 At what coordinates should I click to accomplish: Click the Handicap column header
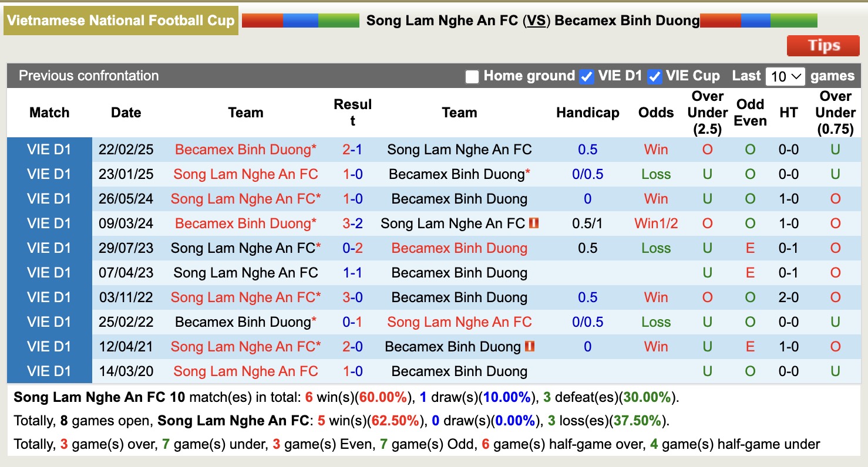(x=587, y=113)
